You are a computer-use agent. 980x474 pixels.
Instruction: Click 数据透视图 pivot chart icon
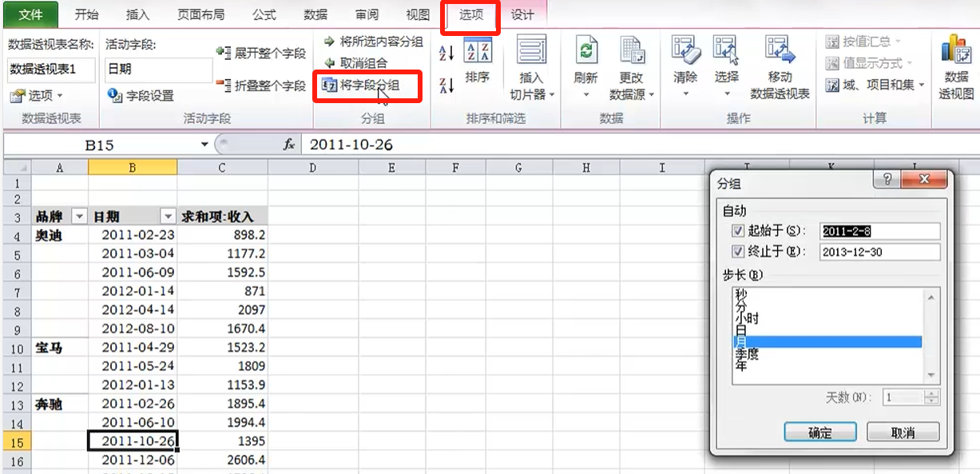click(956, 50)
